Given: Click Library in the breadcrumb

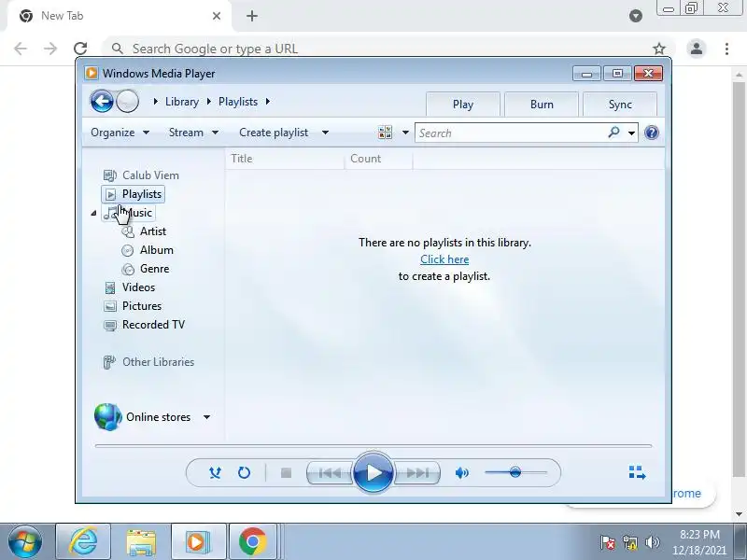Looking at the screenshot, I should (x=181, y=102).
